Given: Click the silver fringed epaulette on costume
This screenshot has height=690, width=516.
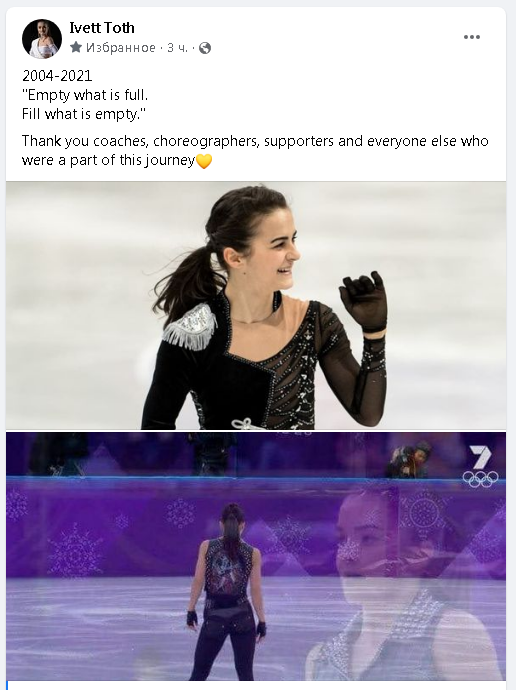Looking at the screenshot, I should [190, 327].
